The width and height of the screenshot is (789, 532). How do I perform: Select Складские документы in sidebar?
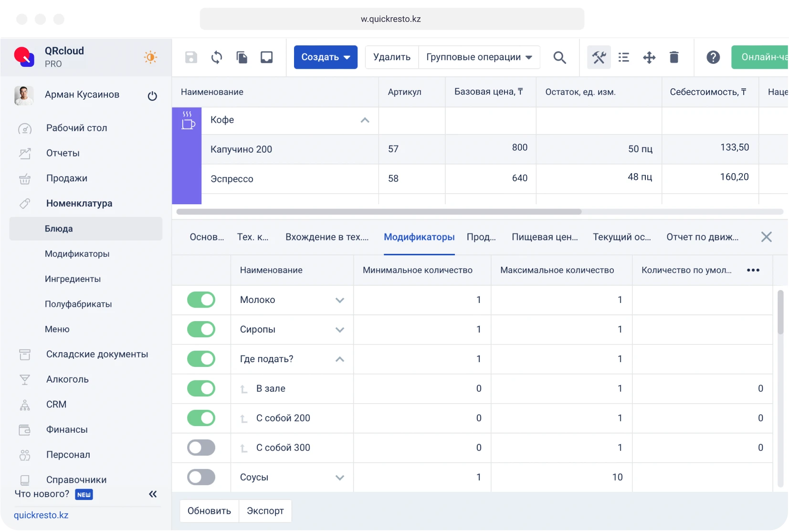[x=97, y=354]
